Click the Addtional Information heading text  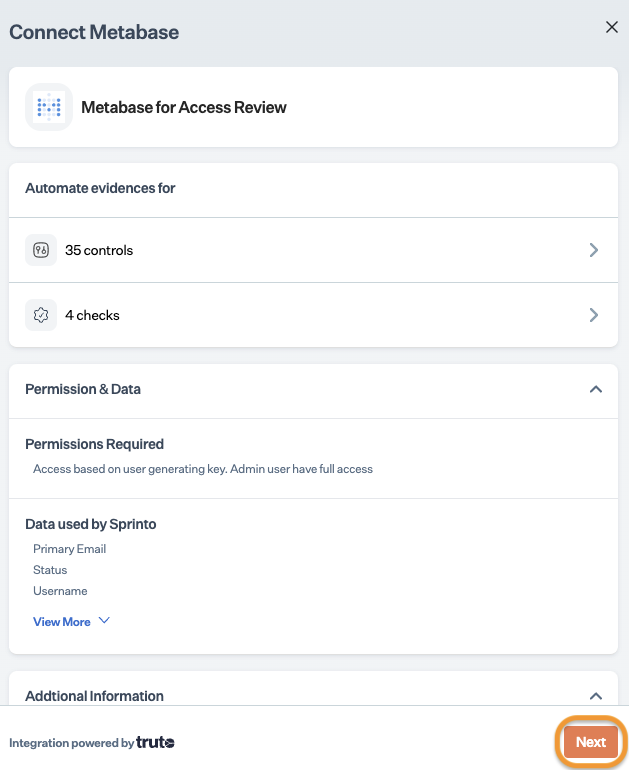[x=94, y=696]
